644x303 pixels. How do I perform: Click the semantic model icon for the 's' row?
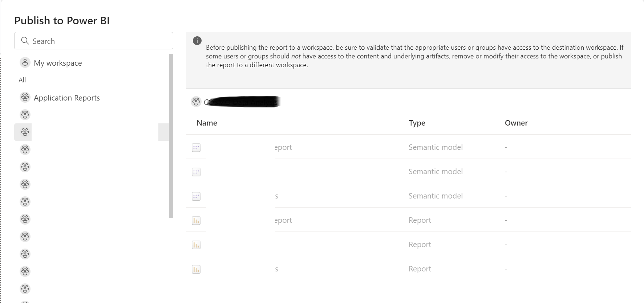pyautogui.click(x=196, y=196)
